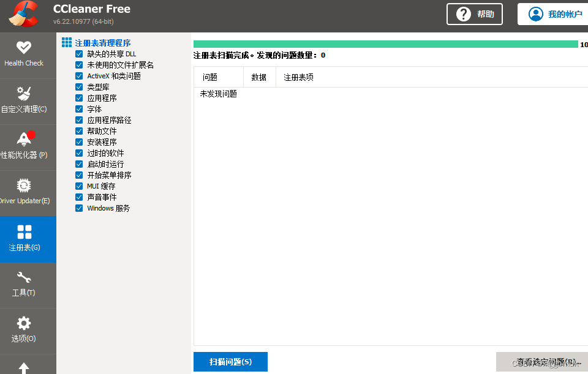Viewport: 588px width, 374px height.
Task: Click the 查看选定问题(R) review button
Action: pos(542,362)
